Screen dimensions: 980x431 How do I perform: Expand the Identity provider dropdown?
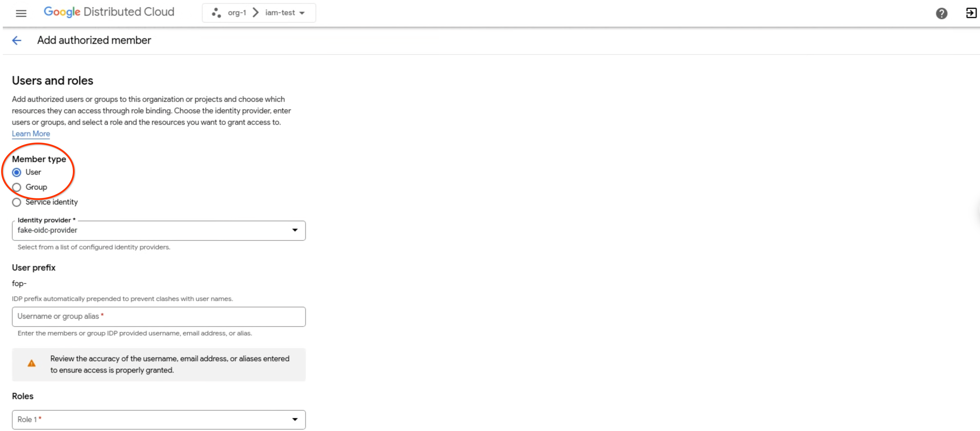coord(294,230)
